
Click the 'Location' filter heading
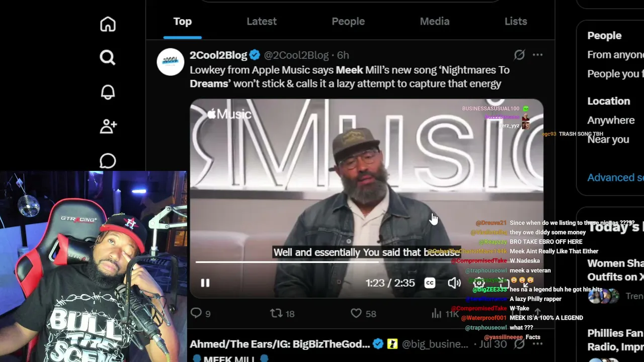pos(608,101)
